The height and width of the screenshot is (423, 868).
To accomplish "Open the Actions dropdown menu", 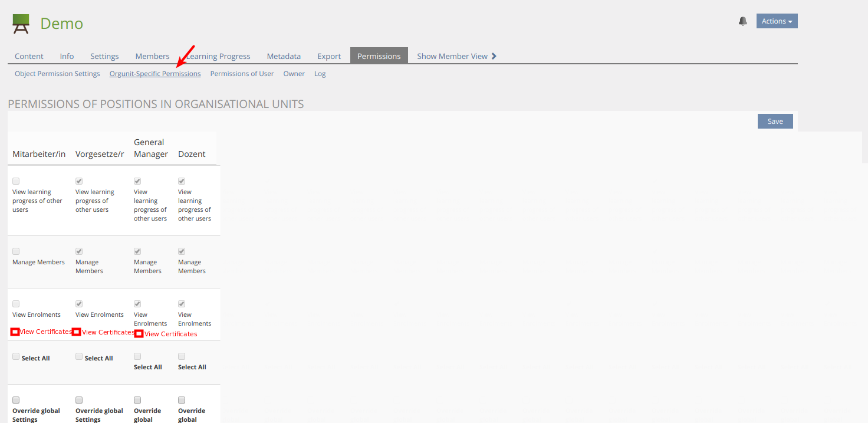I will (x=777, y=21).
